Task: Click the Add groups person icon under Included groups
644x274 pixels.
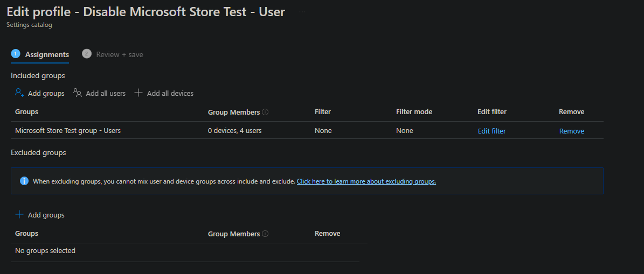Action: point(19,93)
